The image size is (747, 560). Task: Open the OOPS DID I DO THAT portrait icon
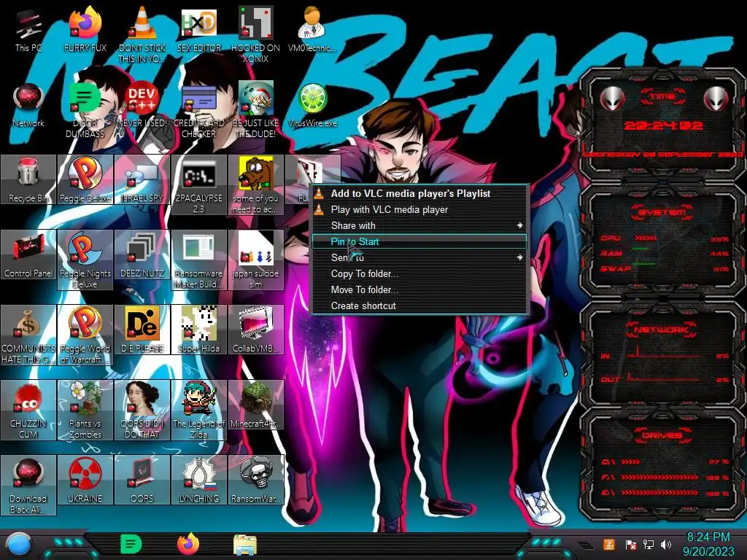pos(142,410)
